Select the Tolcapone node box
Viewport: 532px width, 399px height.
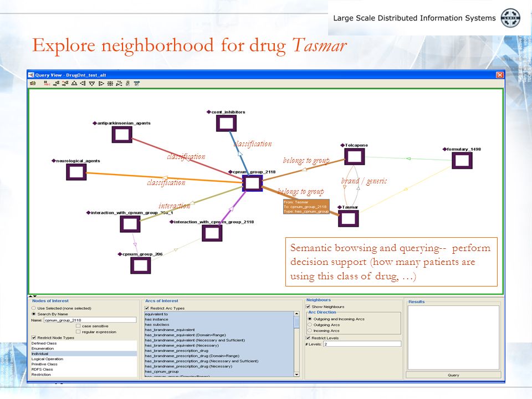pyautogui.click(x=355, y=156)
